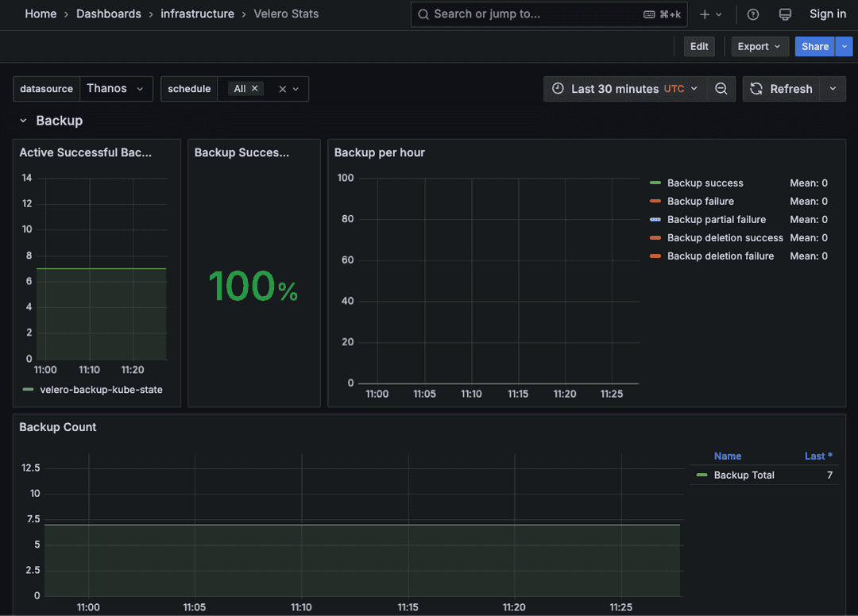This screenshot has width=858, height=616.
Task: Navigate to Dashboards in the breadcrumb
Action: tap(109, 13)
